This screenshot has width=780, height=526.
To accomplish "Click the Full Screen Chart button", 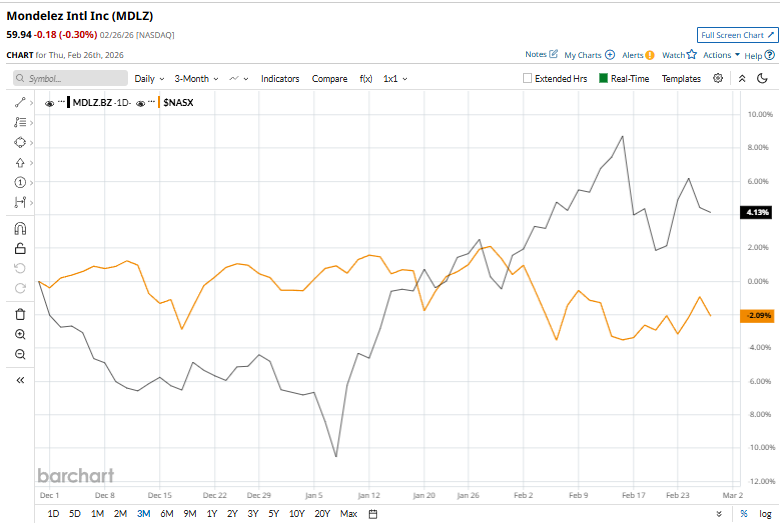I will pyautogui.click(x=736, y=35).
